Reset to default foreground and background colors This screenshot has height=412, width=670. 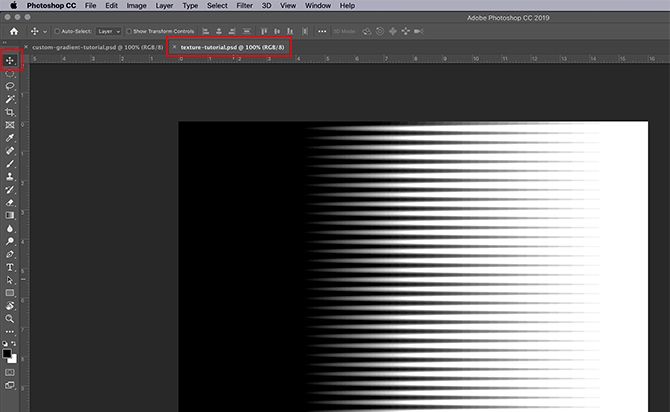click(x=5, y=343)
